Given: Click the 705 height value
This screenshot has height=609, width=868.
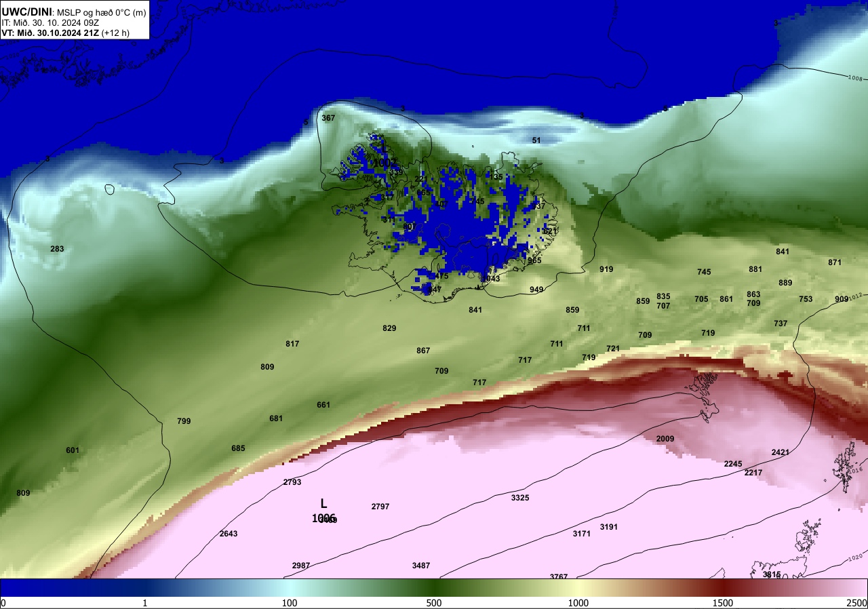Looking at the screenshot, I should (x=701, y=299).
